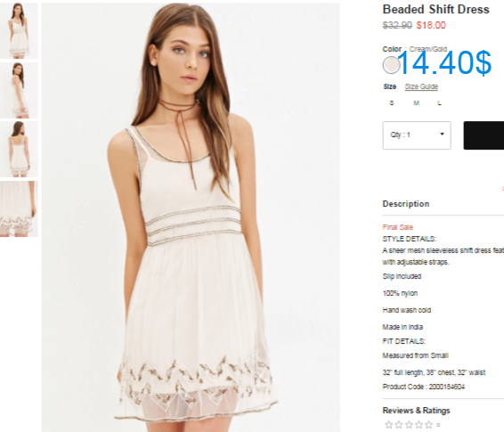Select the third back-view dress thumbnail
This screenshot has width=504, height=432.
click(19, 149)
